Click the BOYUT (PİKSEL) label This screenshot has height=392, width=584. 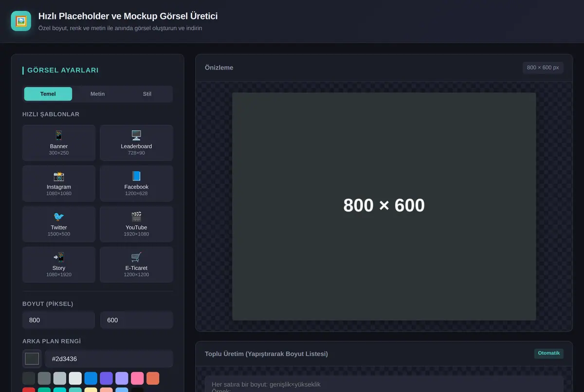[48, 304]
